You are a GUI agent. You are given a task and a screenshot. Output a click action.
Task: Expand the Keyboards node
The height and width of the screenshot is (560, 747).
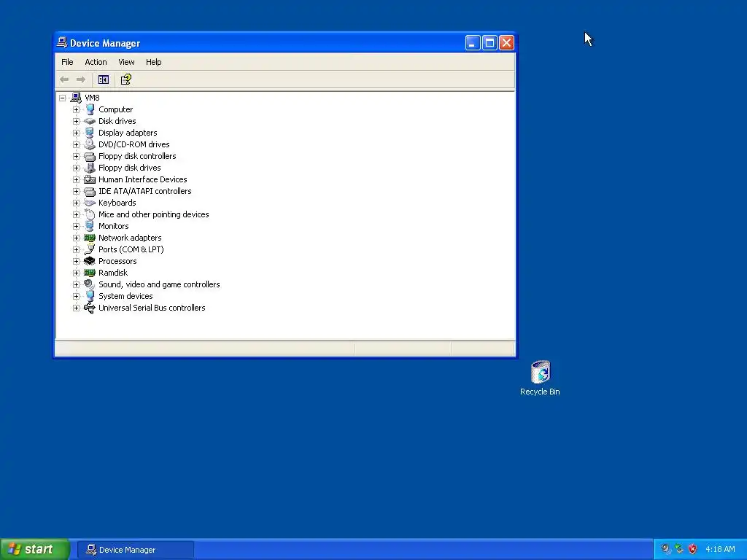click(x=76, y=203)
